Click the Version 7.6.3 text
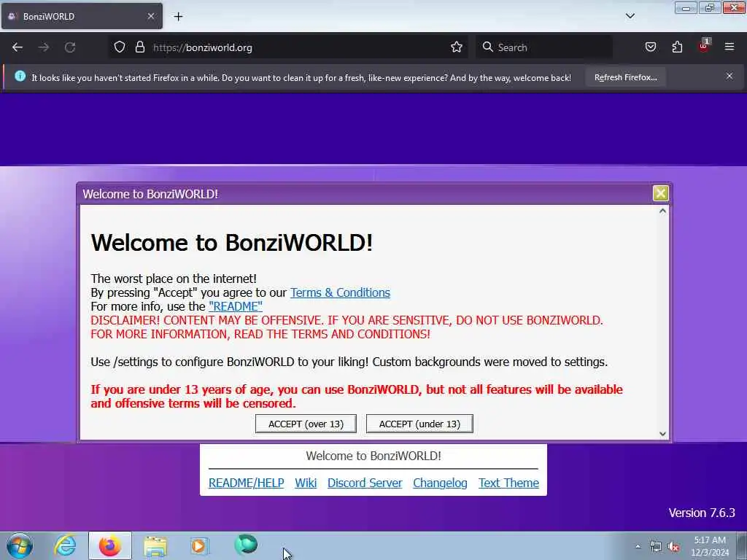This screenshot has height=560, width=747. [x=702, y=513]
